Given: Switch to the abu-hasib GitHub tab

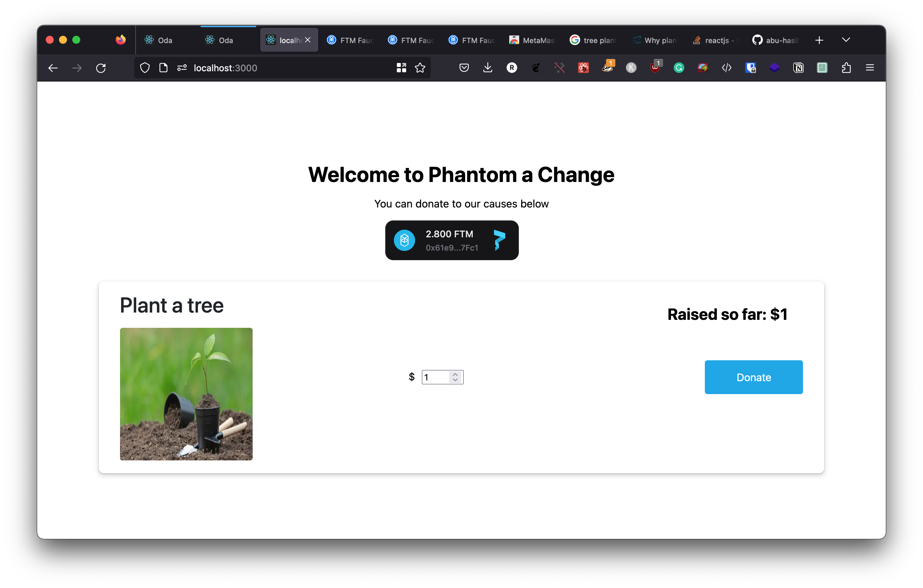Looking at the screenshot, I should click(x=775, y=40).
